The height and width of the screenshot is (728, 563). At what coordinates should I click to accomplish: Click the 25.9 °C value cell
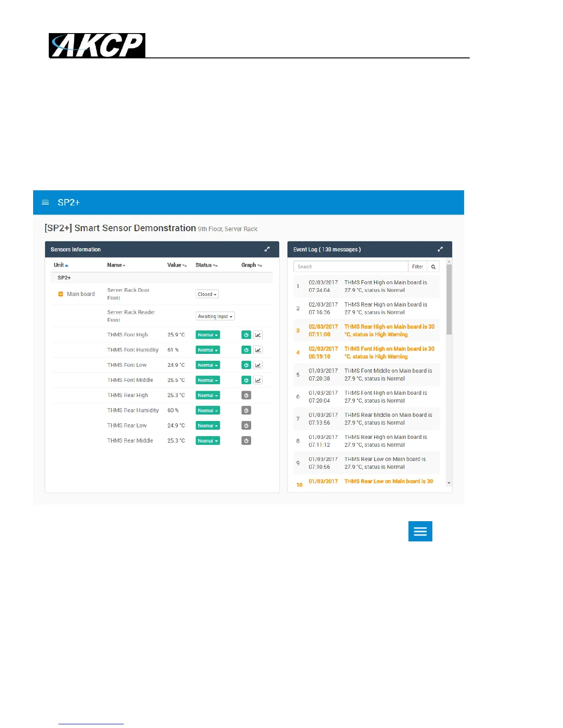[x=176, y=335]
